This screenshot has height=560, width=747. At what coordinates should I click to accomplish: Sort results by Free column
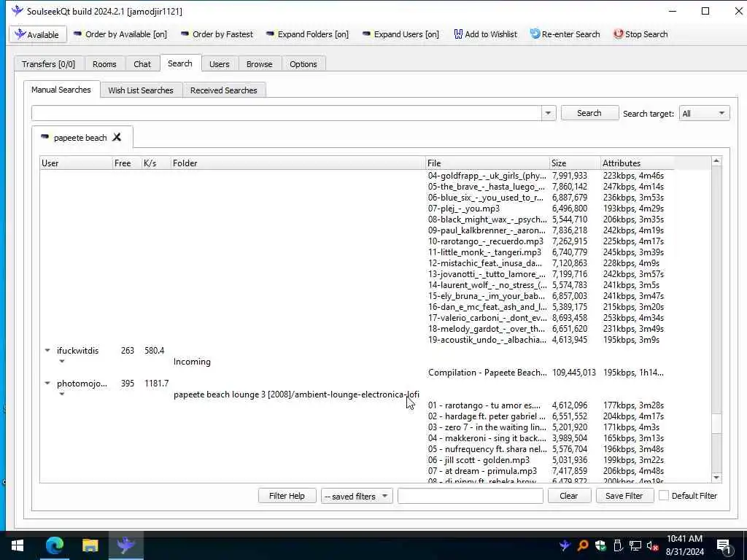tap(127, 163)
